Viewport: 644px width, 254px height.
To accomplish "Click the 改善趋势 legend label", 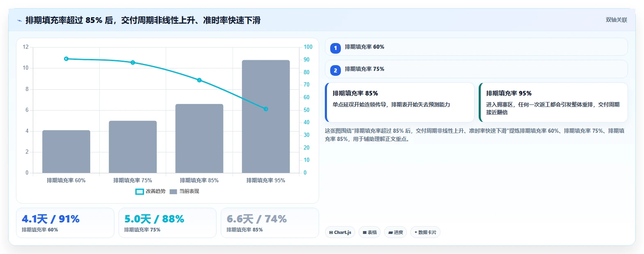I will coord(155,191).
